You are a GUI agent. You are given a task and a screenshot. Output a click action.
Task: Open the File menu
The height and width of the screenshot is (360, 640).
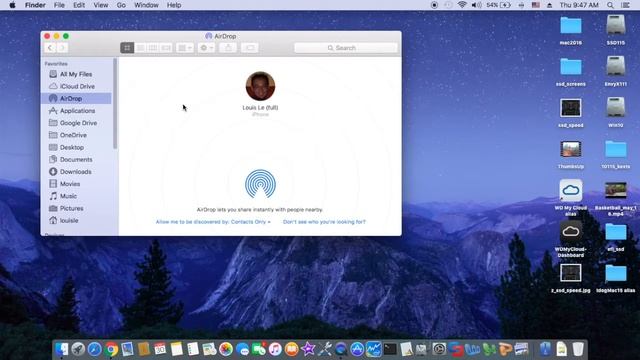(59, 5)
